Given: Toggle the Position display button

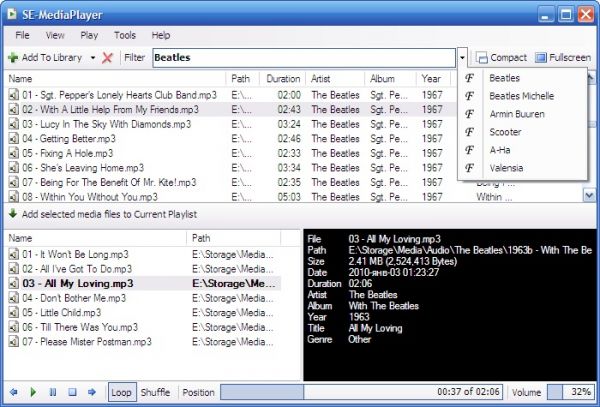Looking at the screenshot, I should (x=198, y=393).
